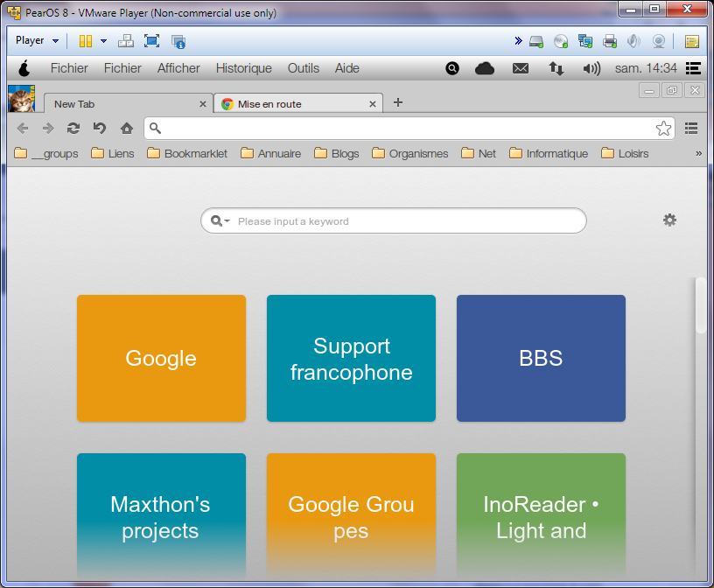Open the Informatique bookmark folder
714x588 pixels.
[x=549, y=153]
